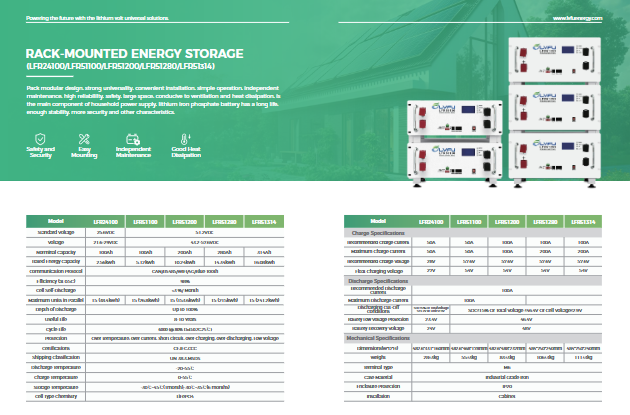Select the 'enclosure protection' row label
630x415 pixels.
tap(378, 386)
